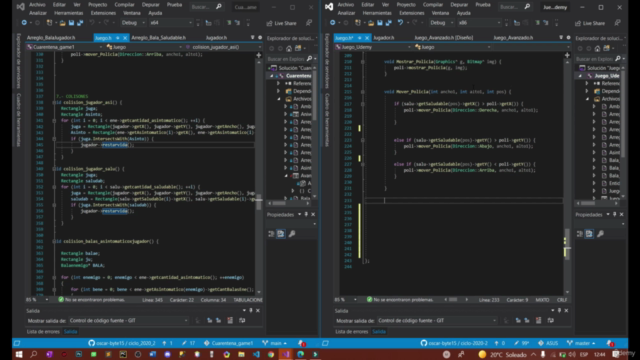This screenshot has width=640, height=360.
Task: Open output source dropdown in left Salida panel
Action: tap(129, 320)
